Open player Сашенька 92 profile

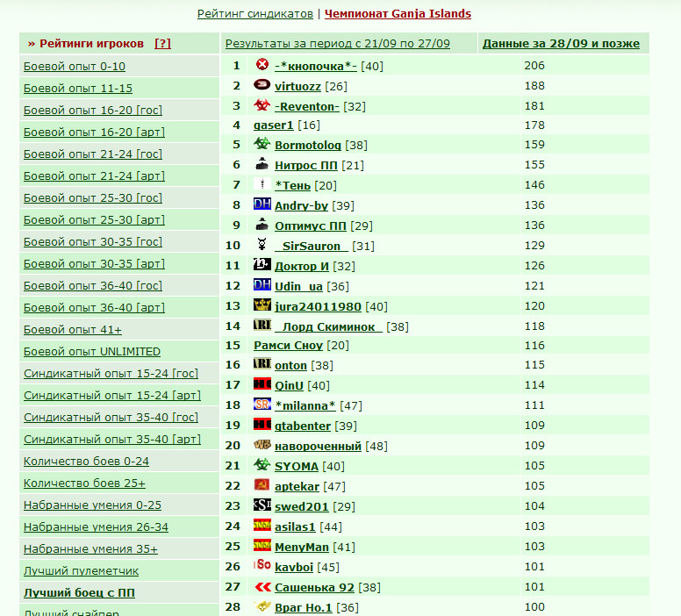pos(314,587)
